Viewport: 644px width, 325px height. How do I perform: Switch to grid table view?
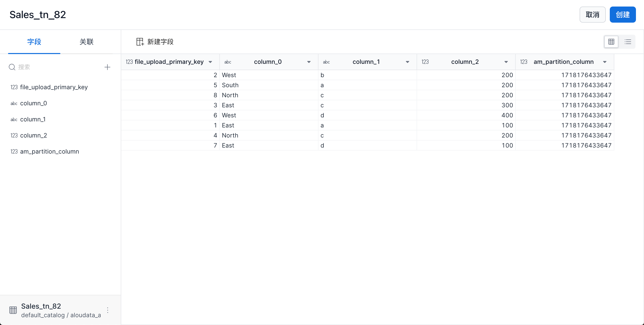click(x=611, y=42)
